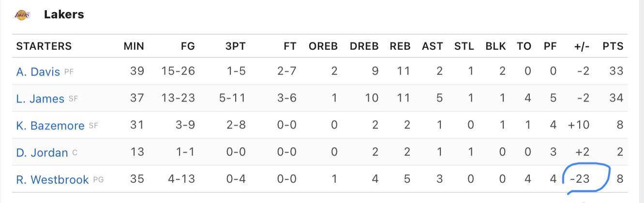644x203 pixels.
Task: Select the PTS column header
Action: 613,46
